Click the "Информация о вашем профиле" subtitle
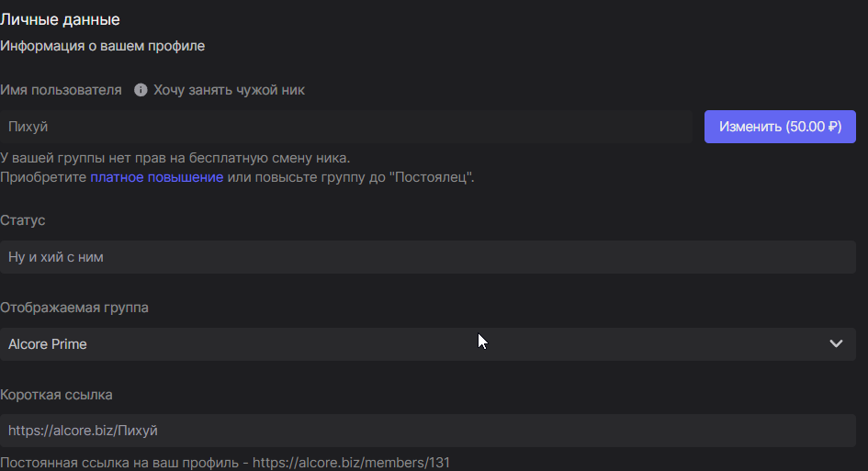 click(102, 45)
